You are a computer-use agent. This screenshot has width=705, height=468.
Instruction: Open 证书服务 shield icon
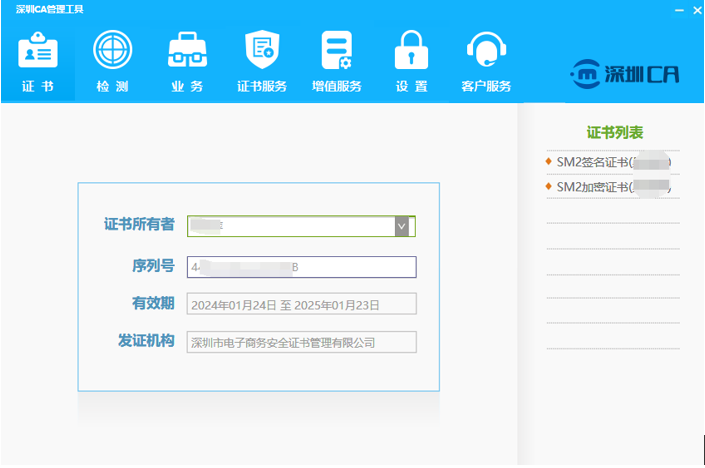click(262, 51)
